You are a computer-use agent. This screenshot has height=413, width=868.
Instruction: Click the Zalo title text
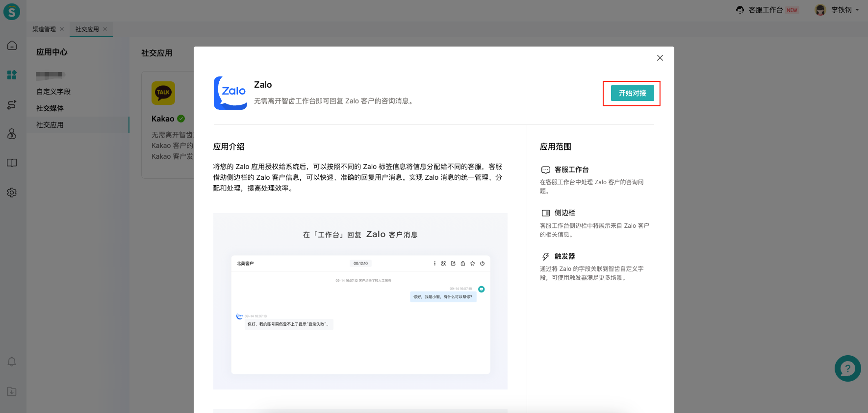point(263,85)
